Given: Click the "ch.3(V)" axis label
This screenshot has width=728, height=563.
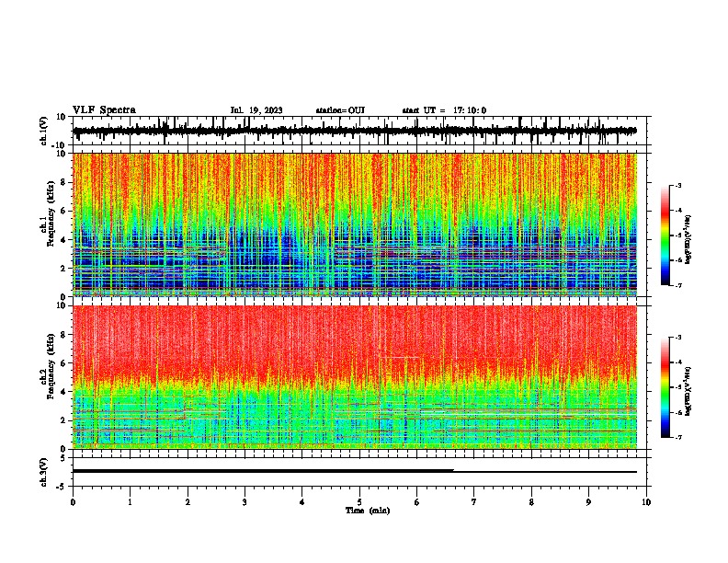Looking at the screenshot, I should 43,472.
